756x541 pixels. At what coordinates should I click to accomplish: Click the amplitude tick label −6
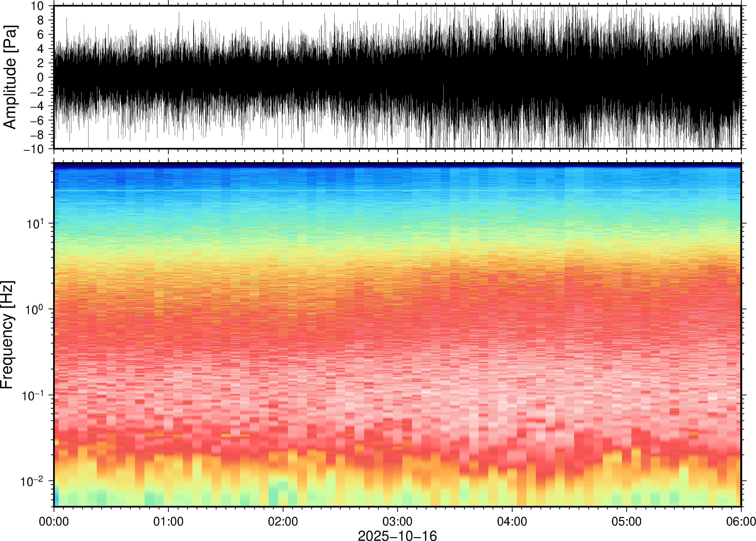37,120
